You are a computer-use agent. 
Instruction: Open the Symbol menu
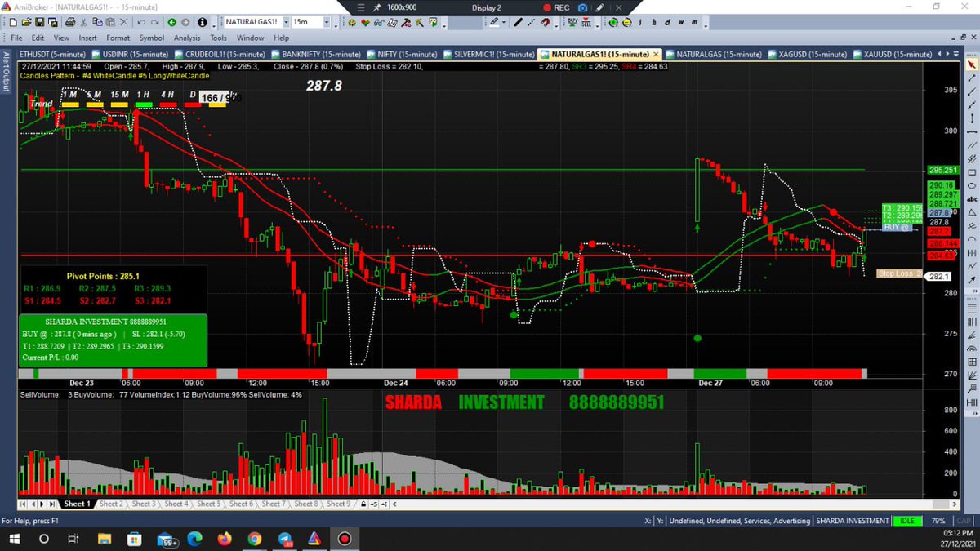pos(151,38)
